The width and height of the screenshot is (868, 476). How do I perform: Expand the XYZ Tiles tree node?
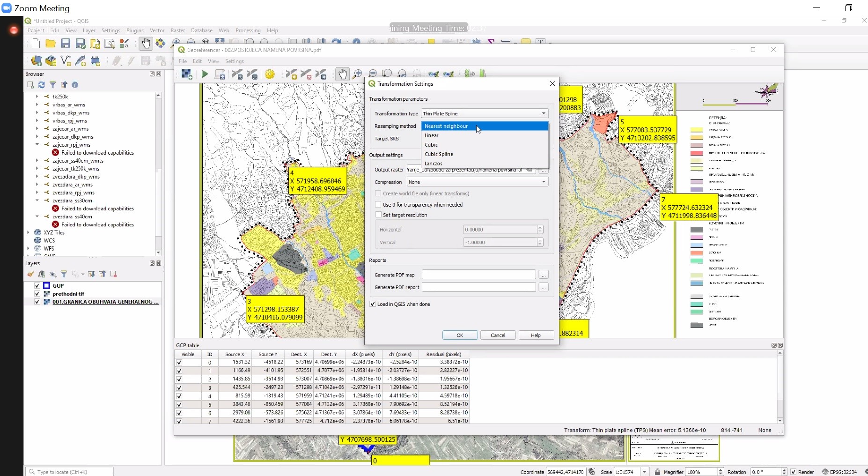pyautogui.click(x=28, y=232)
